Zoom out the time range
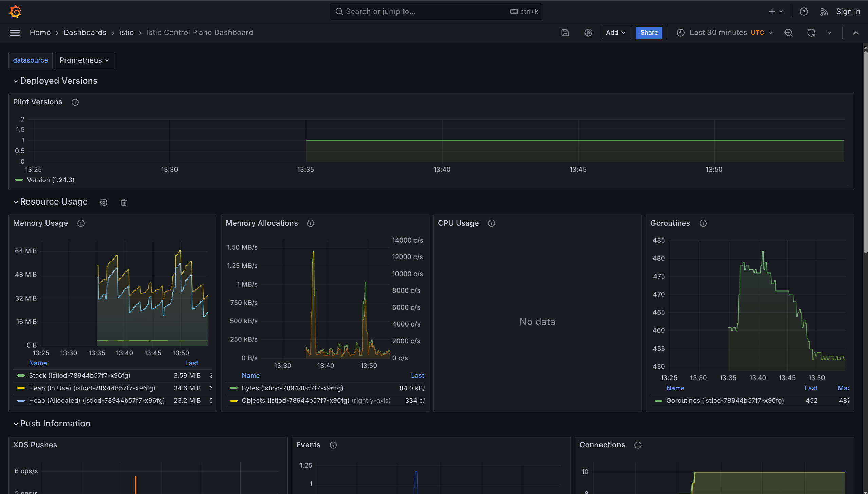The image size is (868, 494). click(x=789, y=33)
